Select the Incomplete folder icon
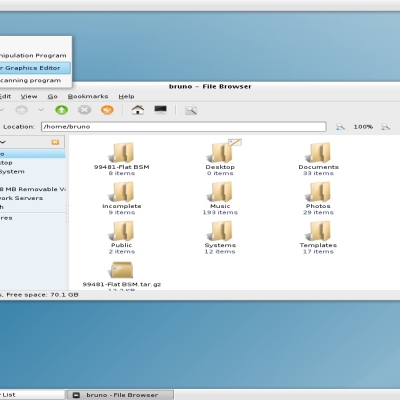 [122, 192]
